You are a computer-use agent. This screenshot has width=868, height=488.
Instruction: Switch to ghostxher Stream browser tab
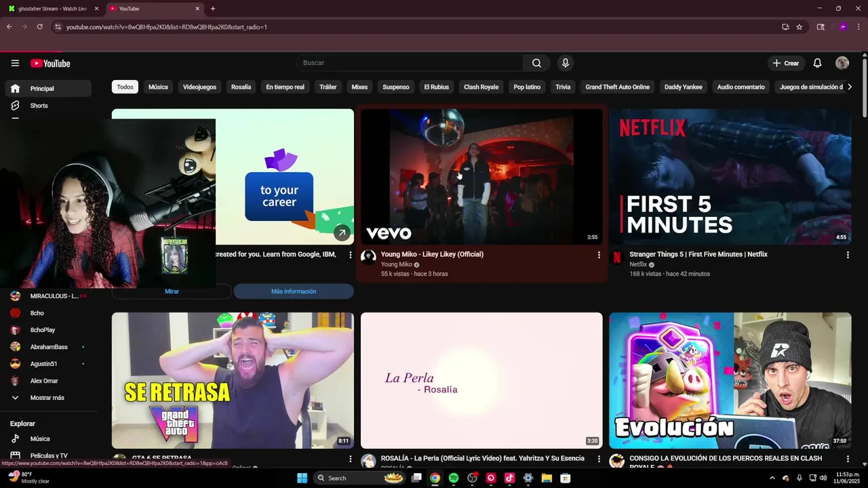(x=53, y=9)
